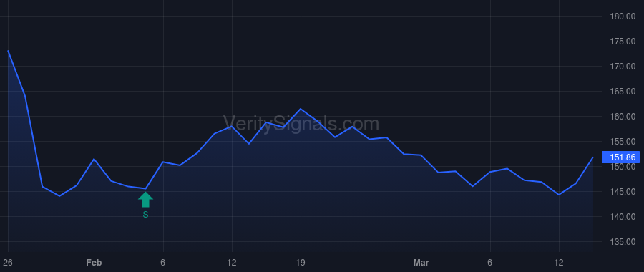Viewport: 644px width, 272px height.
Task: Click the green S label under arrow
Action: (145, 215)
